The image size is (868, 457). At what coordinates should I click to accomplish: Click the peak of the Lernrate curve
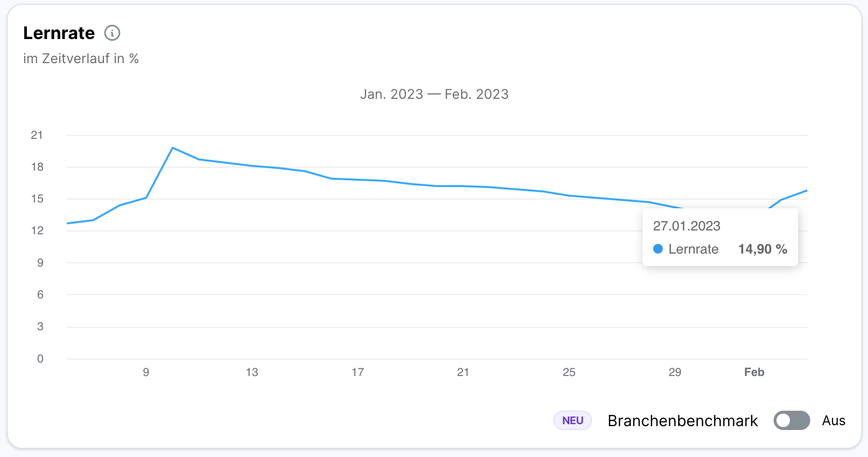point(173,148)
